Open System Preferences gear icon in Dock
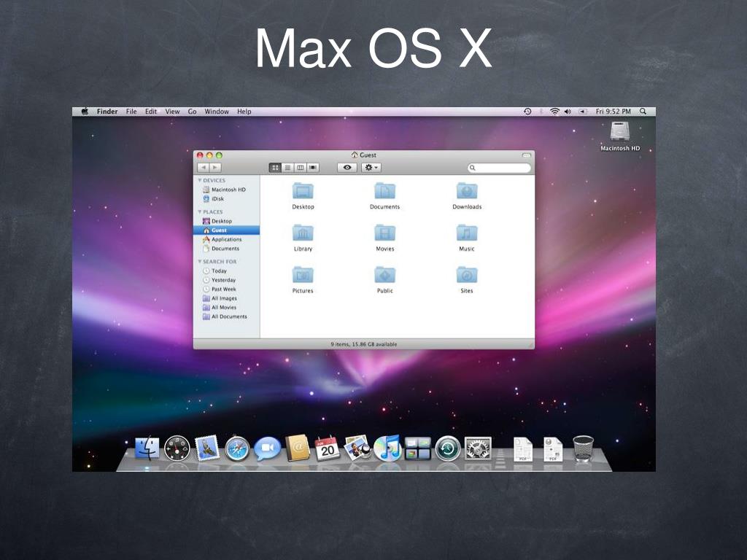747x560 pixels. coord(478,448)
